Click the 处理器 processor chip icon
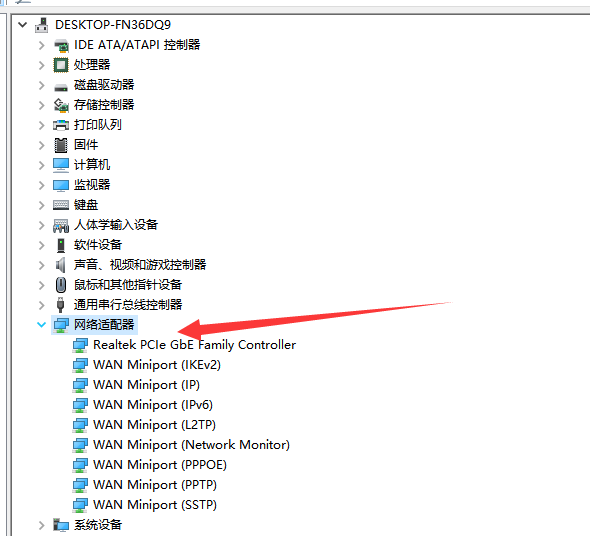 [61, 65]
